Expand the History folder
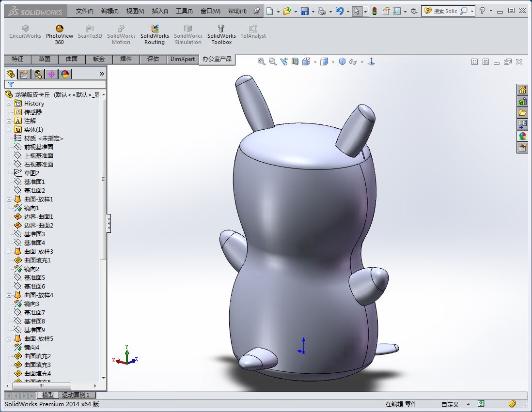This screenshot has width=532, height=412. [x=9, y=104]
